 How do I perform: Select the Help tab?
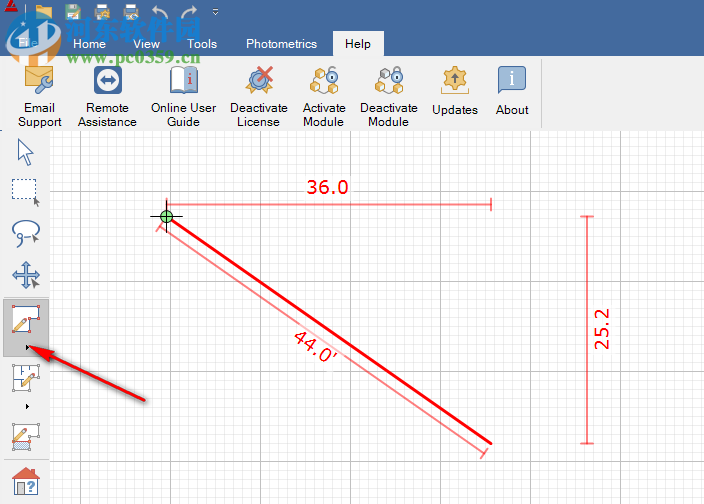point(358,44)
